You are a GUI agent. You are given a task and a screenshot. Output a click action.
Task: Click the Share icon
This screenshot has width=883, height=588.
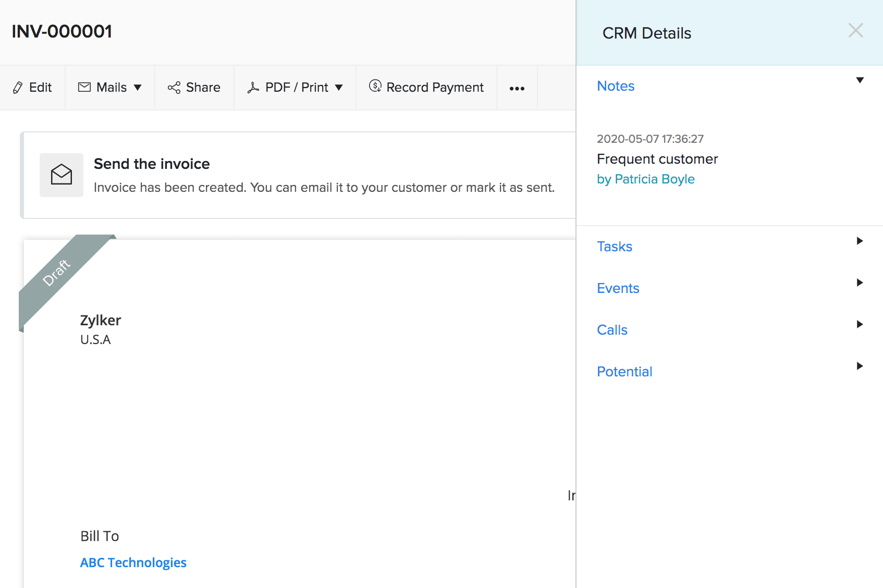[174, 87]
